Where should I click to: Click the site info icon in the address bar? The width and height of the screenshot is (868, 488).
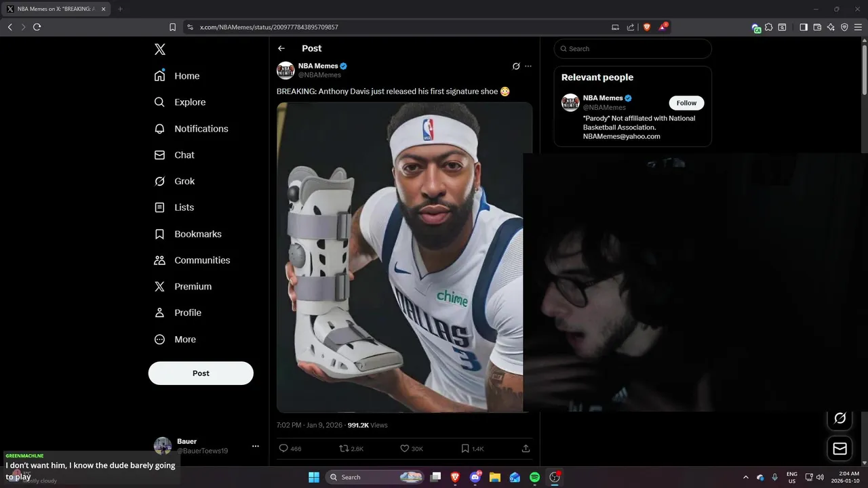tap(190, 27)
